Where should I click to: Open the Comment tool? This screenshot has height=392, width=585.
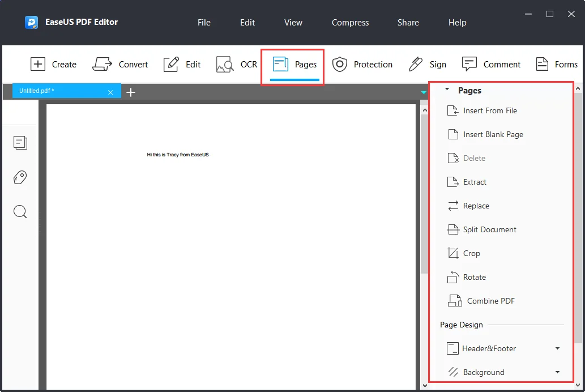pyautogui.click(x=491, y=64)
